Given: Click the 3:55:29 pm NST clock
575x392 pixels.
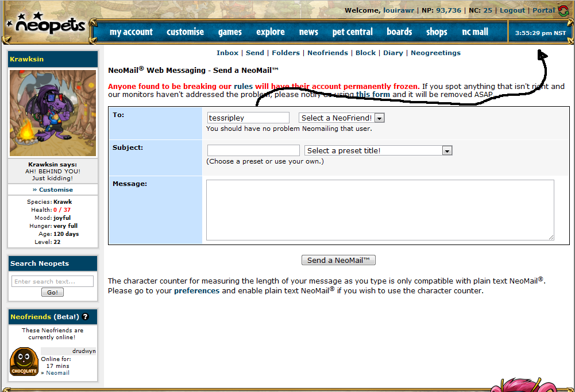Looking at the screenshot, I should point(541,33).
